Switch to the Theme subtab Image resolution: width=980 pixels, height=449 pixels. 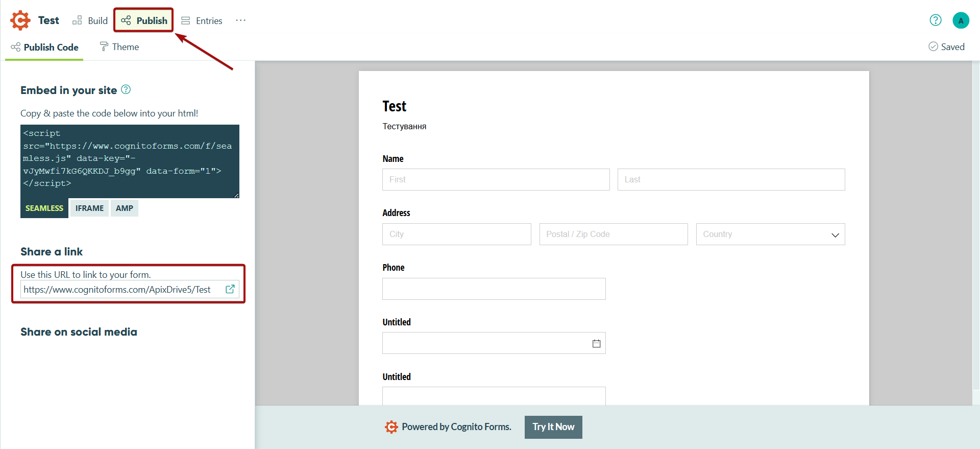tap(119, 47)
